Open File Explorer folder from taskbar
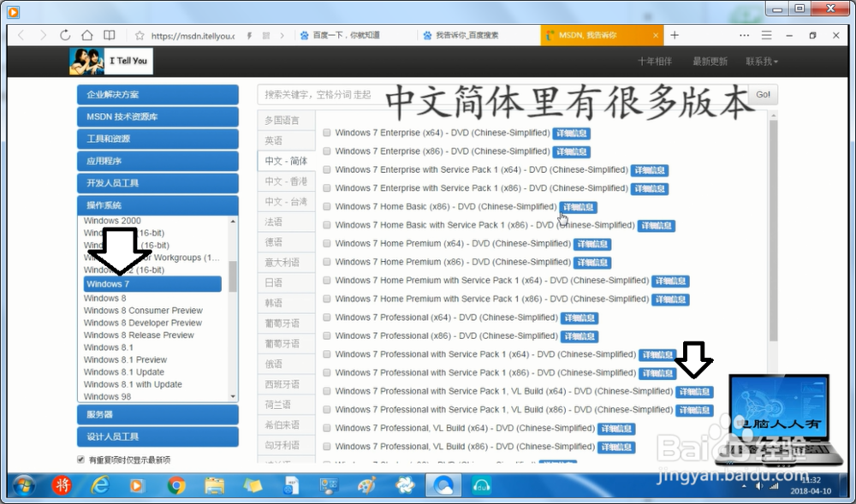The image size is (856, 504). tap(215, 485)
